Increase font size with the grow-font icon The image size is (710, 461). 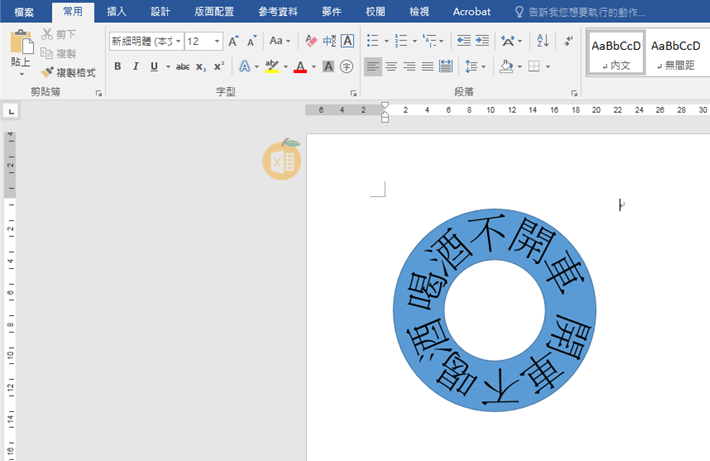pos(233,41)
